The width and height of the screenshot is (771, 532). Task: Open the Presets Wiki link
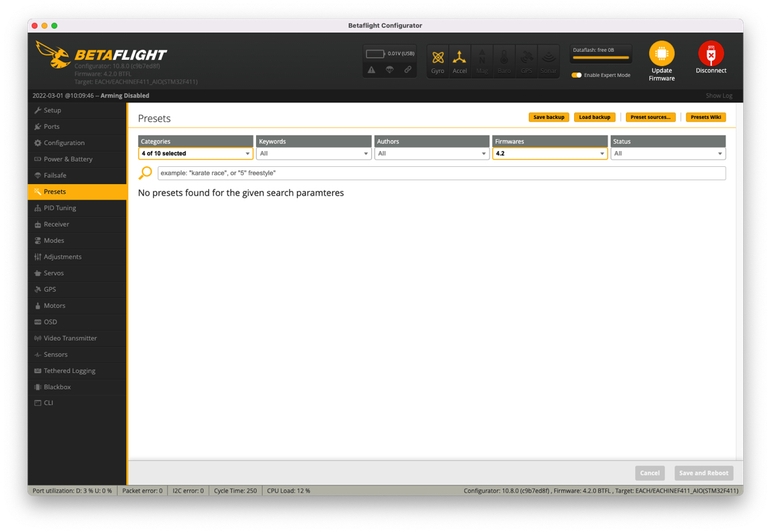click(706, 117)
